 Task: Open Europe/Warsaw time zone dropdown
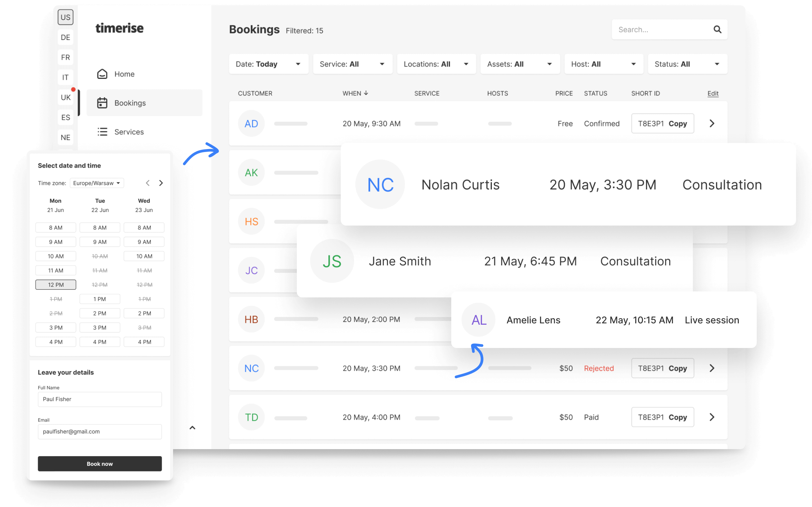point(97,183)
